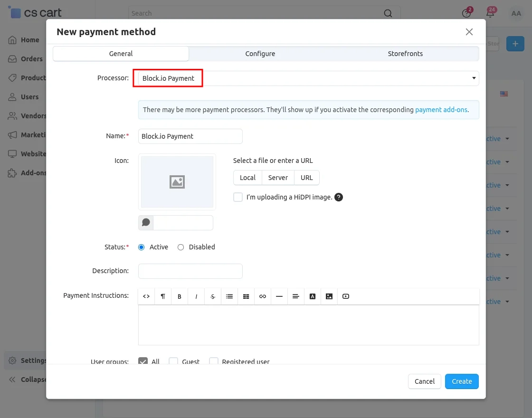Click the CS-Cart logo
The width and height of the screenshot is (532, 418).
tap(35, 12)
